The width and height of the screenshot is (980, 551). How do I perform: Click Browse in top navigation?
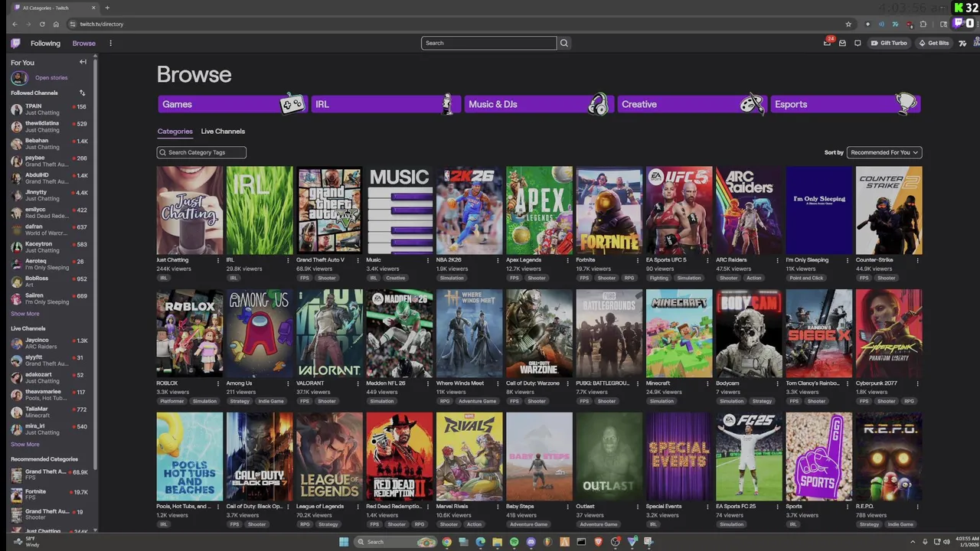[x=84, y=44]
